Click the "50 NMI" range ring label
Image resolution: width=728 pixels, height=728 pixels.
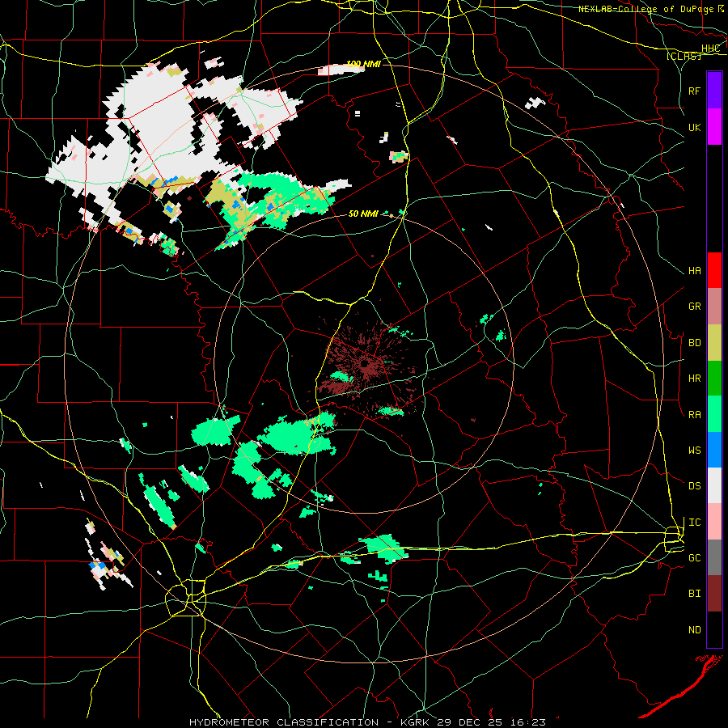click(363, 214)
